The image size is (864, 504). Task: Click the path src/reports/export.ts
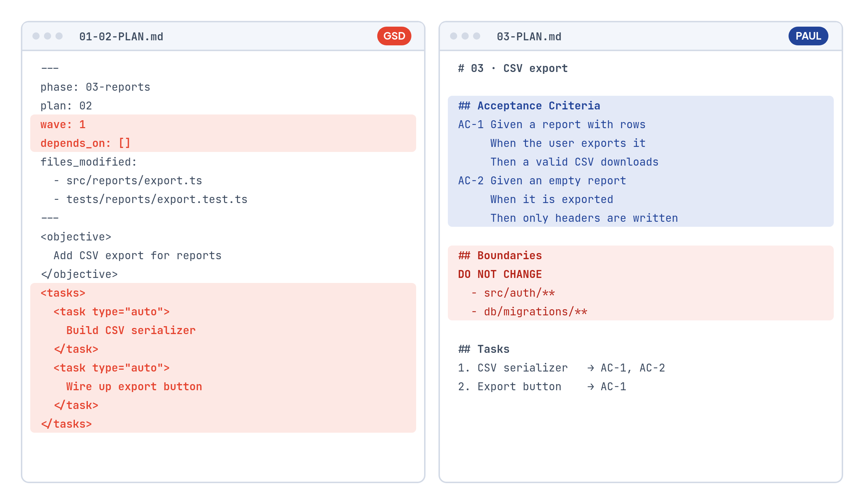pos(134,181)
